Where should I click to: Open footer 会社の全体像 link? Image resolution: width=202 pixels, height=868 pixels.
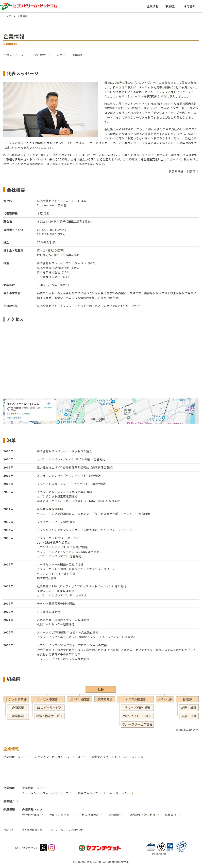coord(32,815)
